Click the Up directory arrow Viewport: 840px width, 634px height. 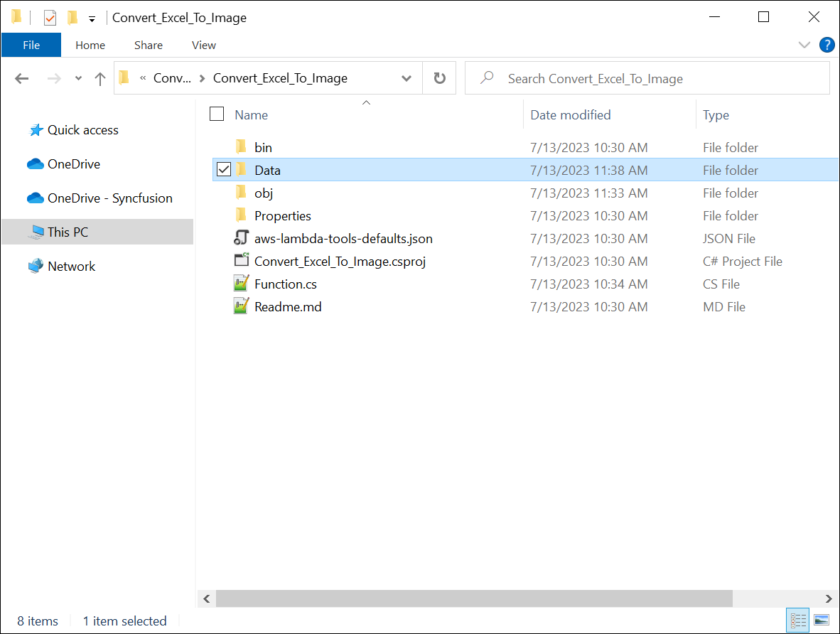(x=100, y=79)
